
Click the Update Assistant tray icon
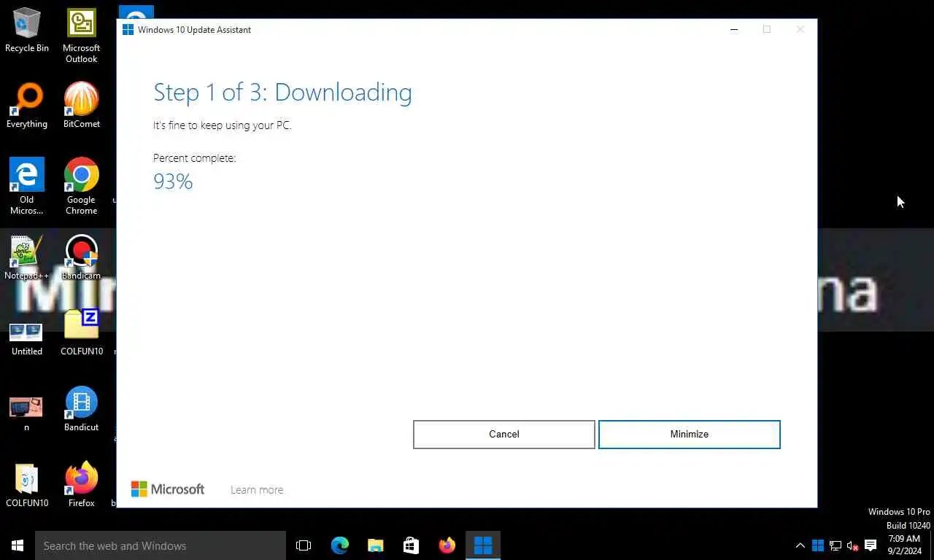click(x=818, y=545)
